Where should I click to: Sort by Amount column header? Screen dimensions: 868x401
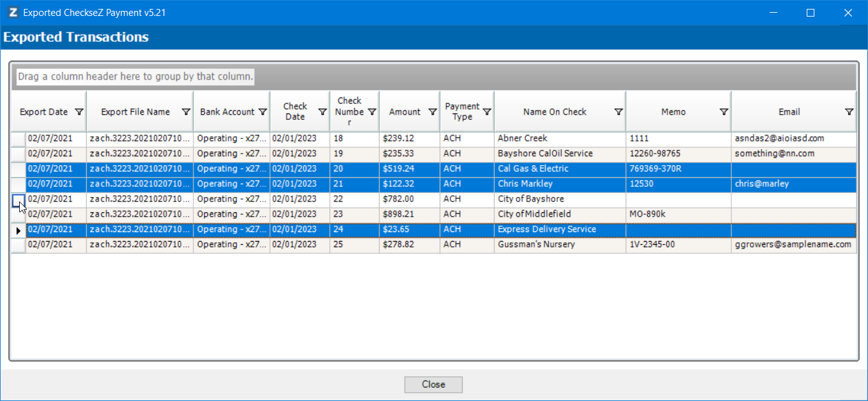(x=405, y=112)
